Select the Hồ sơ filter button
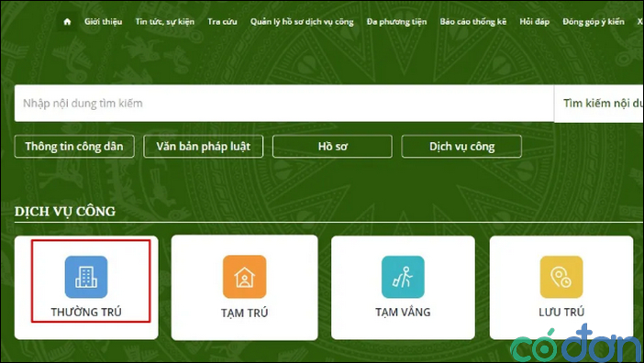Viewport: 644px width, 363px height. [332, 147]
